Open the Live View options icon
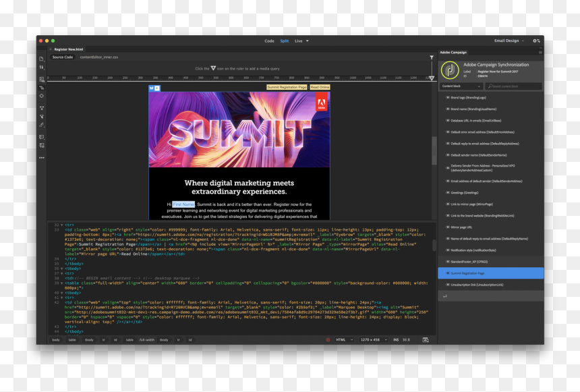 click(x=41, y=80)
